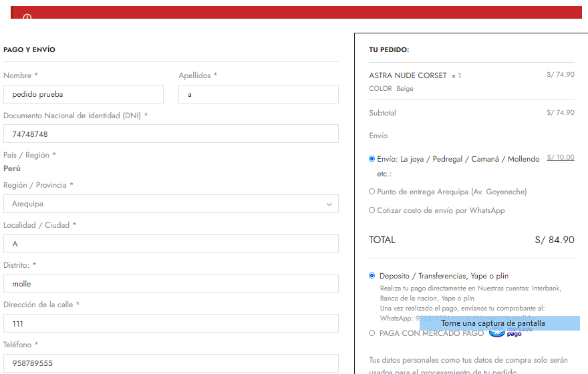Click the TU PEDIDO heading
The height and width of the screenshot is (374, 588).
[x=389, y=49]
